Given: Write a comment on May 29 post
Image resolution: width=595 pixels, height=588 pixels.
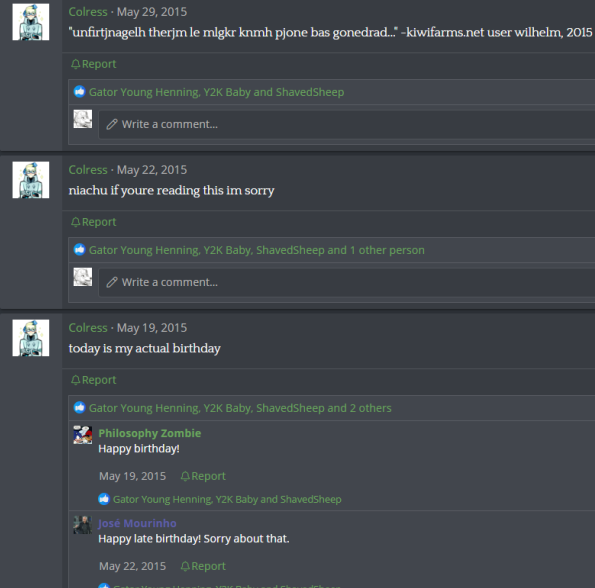Looking at the screenshot, I should tap(346, 124).
